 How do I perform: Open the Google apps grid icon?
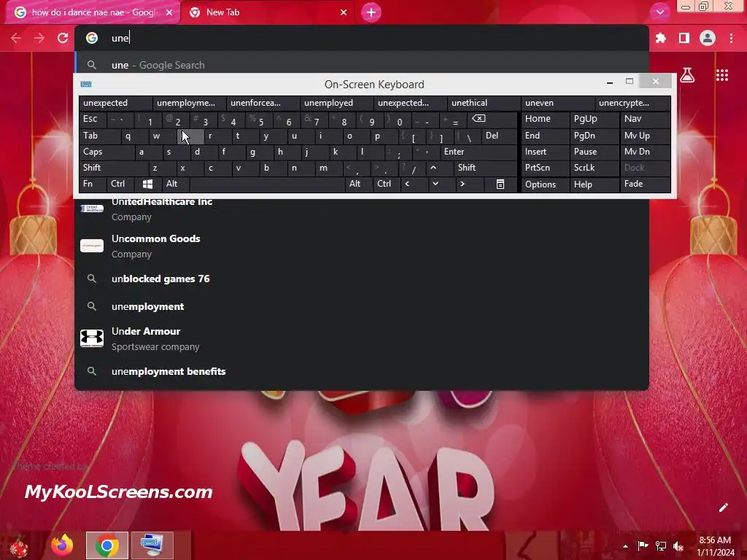coord(721,75)
